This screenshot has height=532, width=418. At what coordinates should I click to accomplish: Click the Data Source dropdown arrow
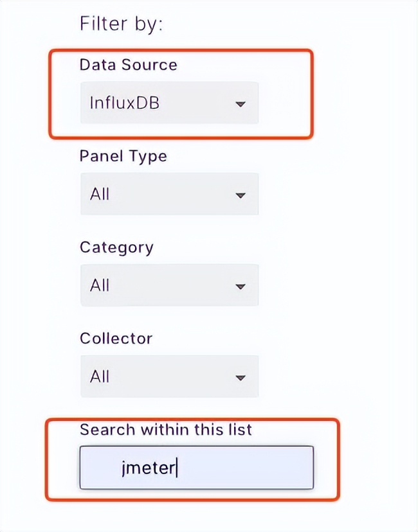[241, 103]
